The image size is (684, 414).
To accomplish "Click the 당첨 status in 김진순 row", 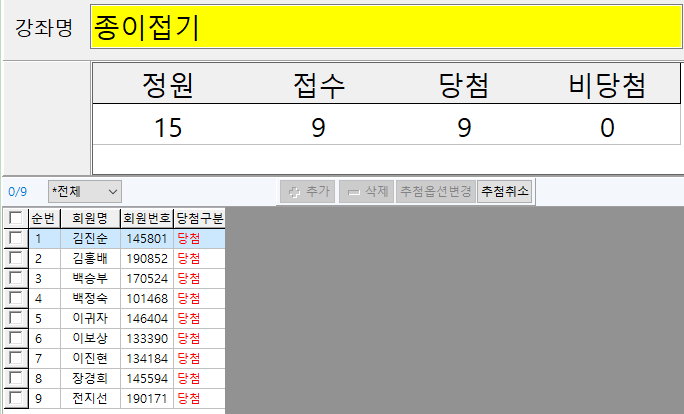I will click(188, 238).
